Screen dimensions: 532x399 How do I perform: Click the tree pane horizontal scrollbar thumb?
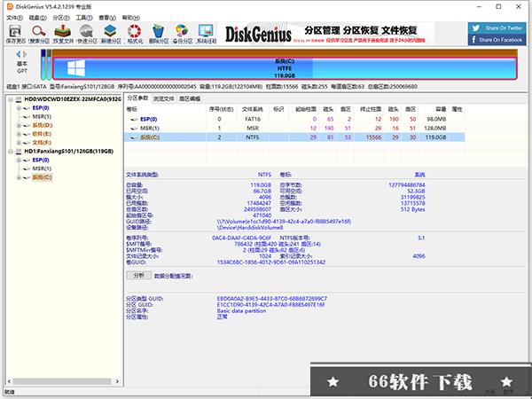[x=62, y=381]
